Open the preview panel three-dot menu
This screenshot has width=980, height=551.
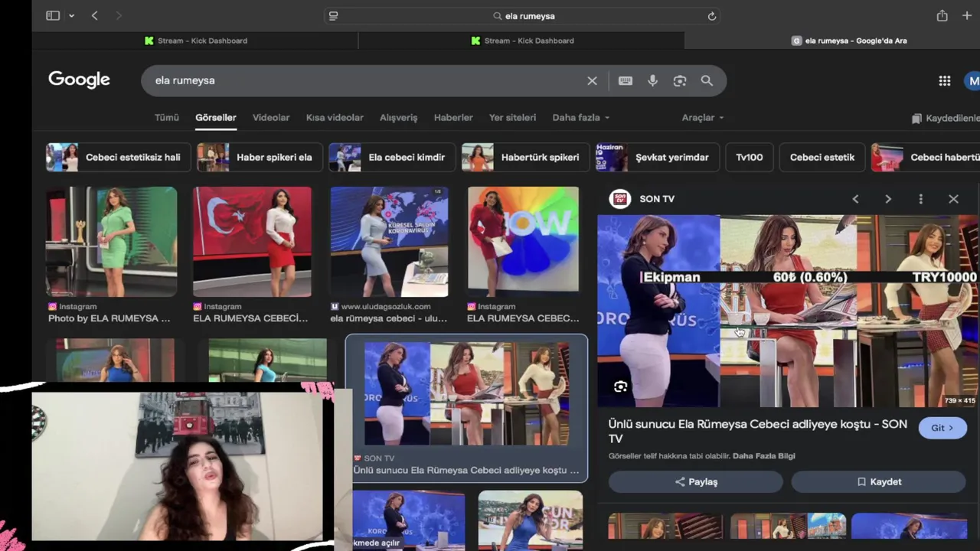(920, 199)
